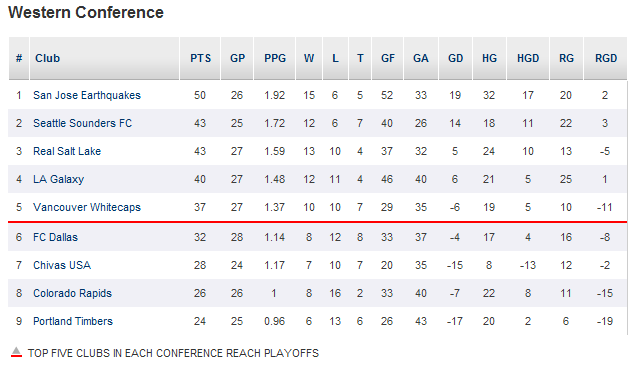Open Real Salt Lake club link

tap(67, 151)
